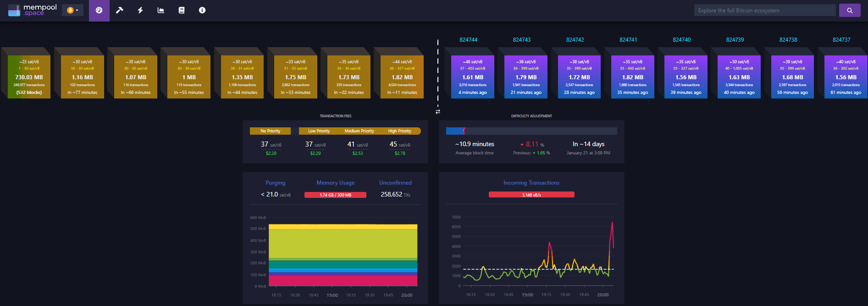
Task: Open mined block 824737
Action: tap(846, 77)
